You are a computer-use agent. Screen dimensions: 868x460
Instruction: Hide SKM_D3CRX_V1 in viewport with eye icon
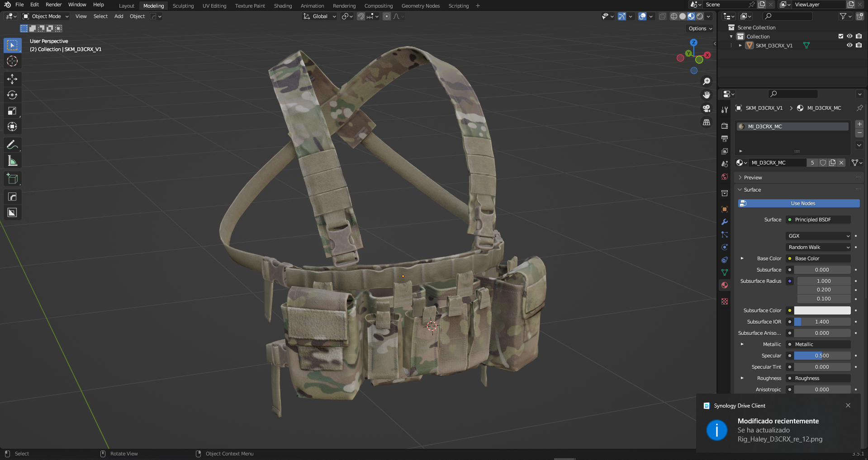pos(849,45)
